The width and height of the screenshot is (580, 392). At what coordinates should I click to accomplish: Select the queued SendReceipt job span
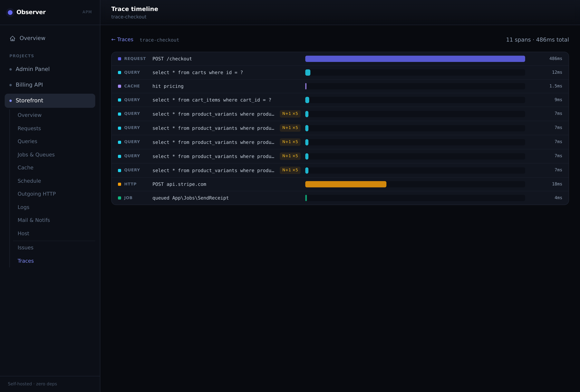click(x=340, y=198)
